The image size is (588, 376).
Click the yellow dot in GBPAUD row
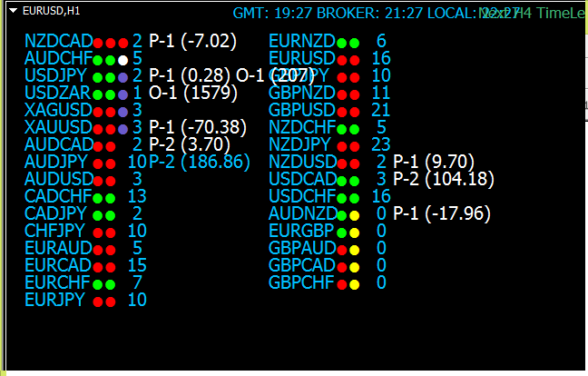pos(355,251)
